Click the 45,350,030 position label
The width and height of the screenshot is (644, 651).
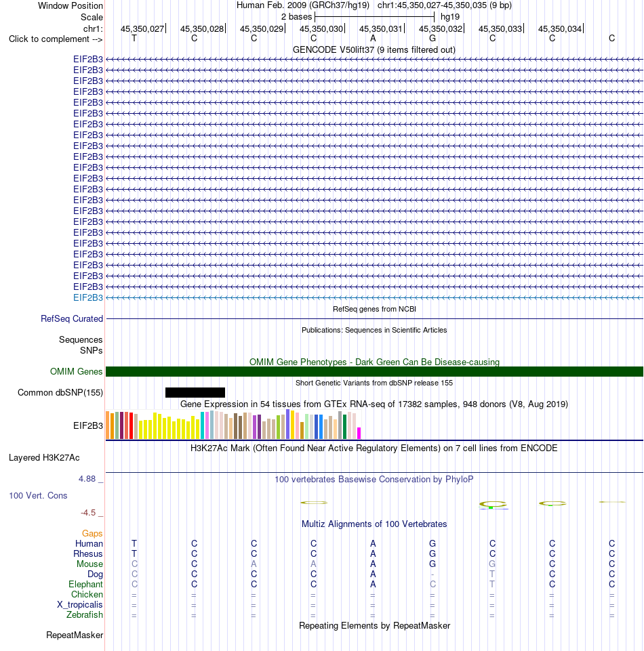point(321,28)
